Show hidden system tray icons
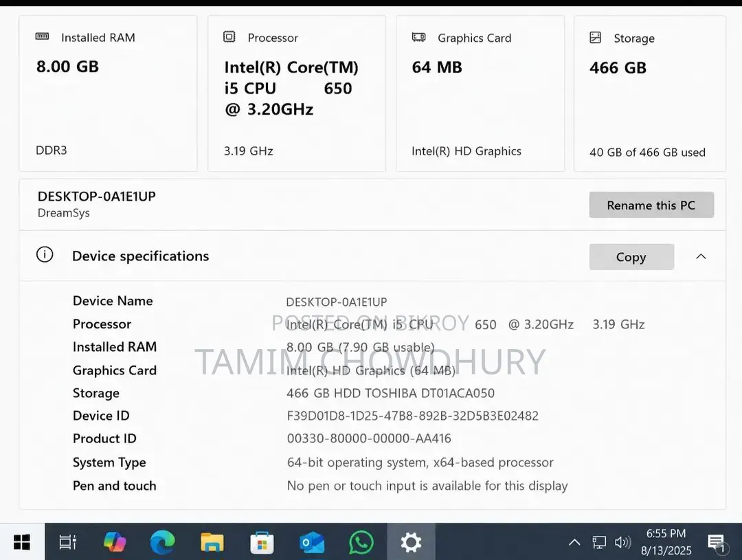This screenshot has width=742, height=560. pyautogui.click(x=574, y=543)
